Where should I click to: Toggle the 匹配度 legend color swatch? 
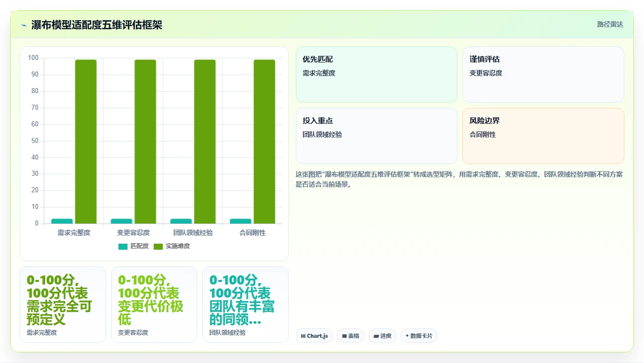tap(123, 246)
